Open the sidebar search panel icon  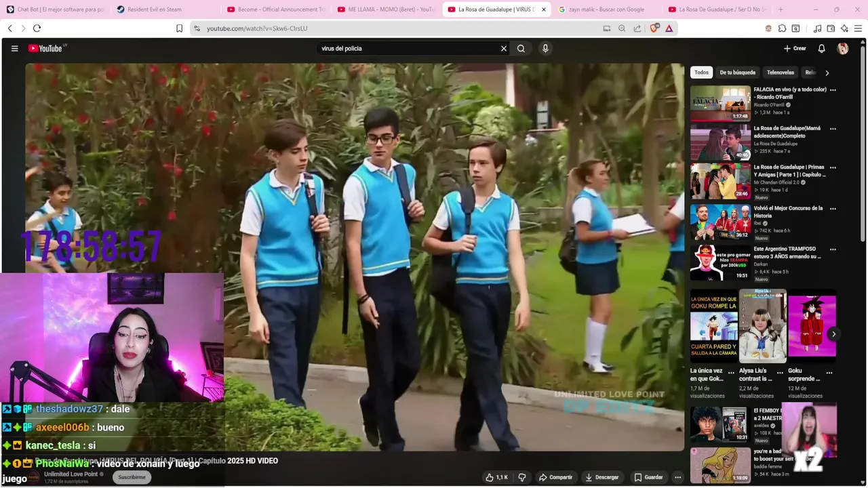coord(795,28)
